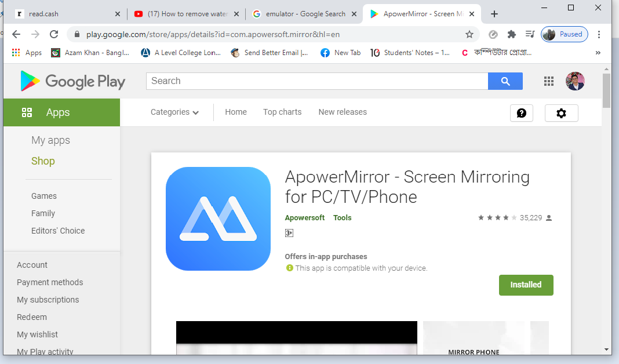The width and height of the screenshot is (619, 364).
Task: Open Google account profile picture
Action: tap(575, 81)
